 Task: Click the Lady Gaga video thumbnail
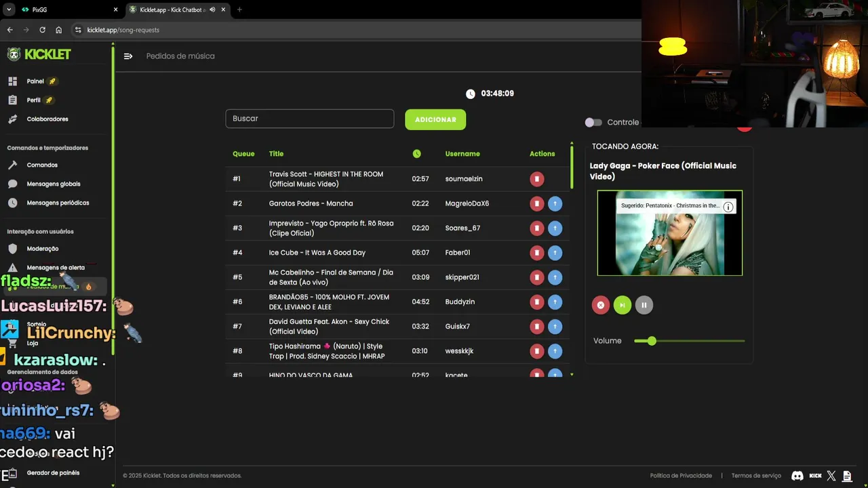[x=670, y=233]
